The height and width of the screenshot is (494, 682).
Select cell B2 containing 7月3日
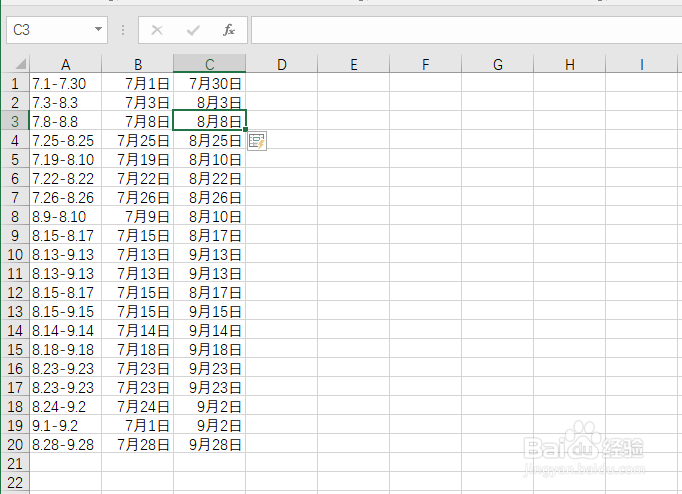(x=137, y=102)
